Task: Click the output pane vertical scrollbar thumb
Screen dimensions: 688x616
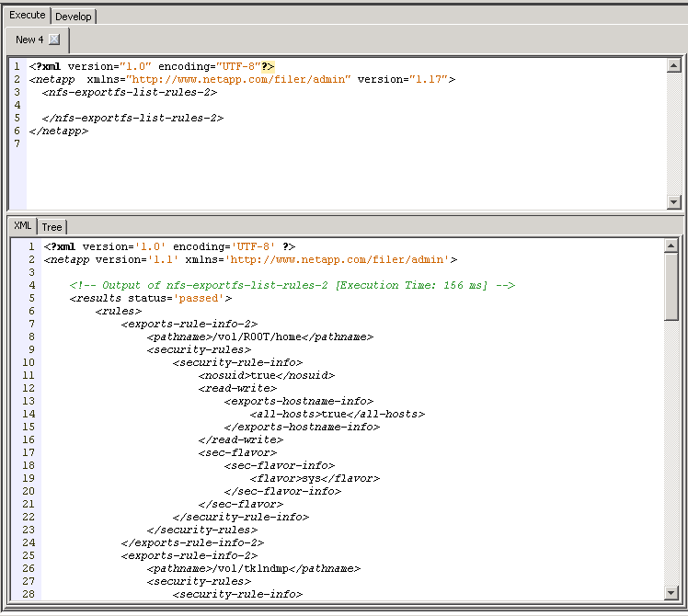Action: [671, 287]
